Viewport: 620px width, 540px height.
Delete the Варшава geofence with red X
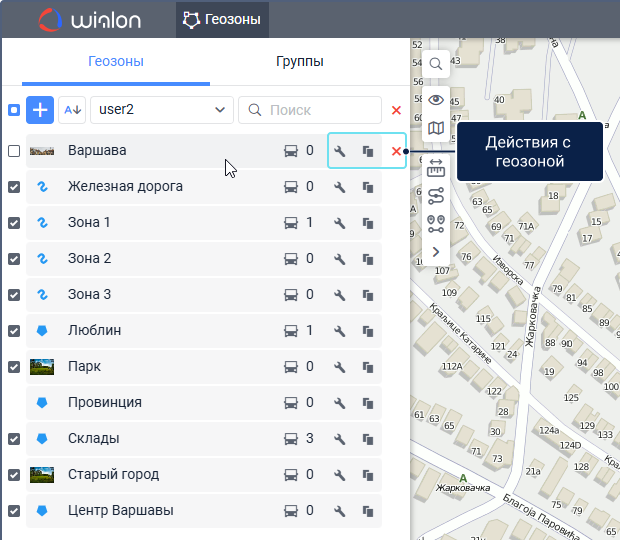tap(396, 151)
